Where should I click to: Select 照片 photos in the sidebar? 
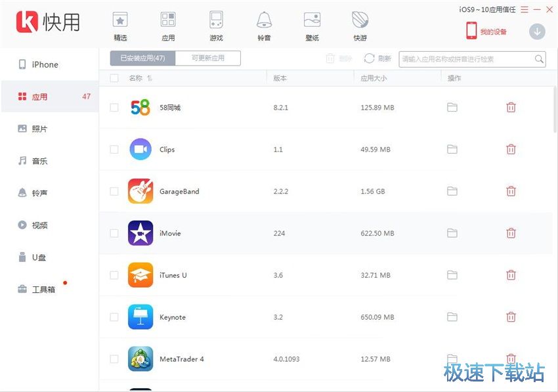(50, 129)
